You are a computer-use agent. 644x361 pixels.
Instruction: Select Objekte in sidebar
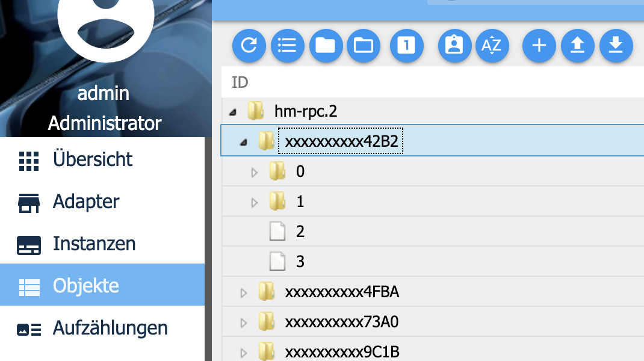click(102, 285)
